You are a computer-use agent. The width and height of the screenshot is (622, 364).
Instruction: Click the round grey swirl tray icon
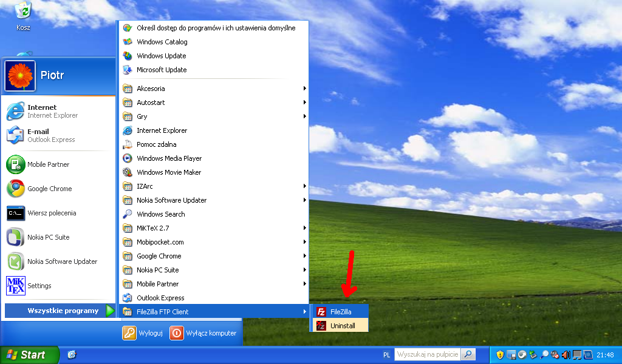click(x=522, y=355)
